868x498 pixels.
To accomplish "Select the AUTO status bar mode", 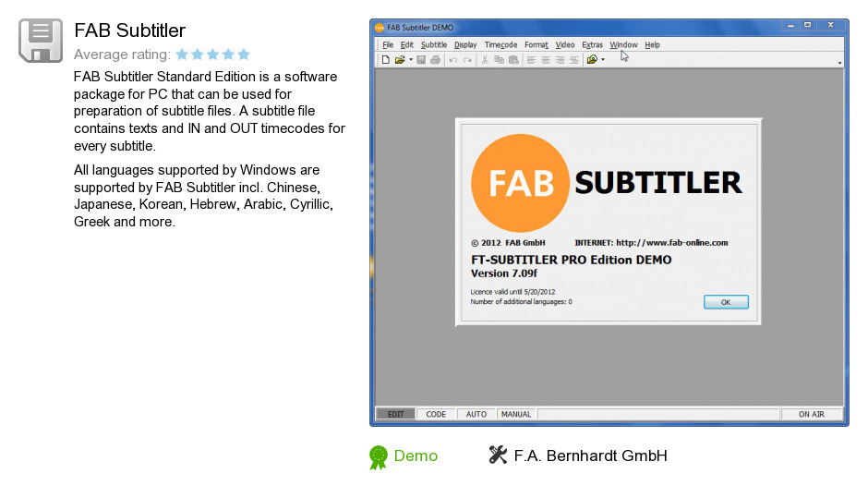I will (x=476, y=414).
